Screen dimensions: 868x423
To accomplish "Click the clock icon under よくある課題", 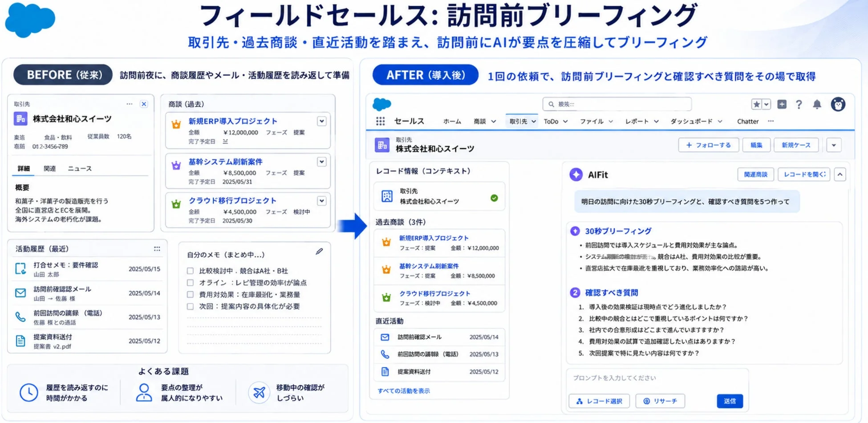I will click(x=29, y=392).
